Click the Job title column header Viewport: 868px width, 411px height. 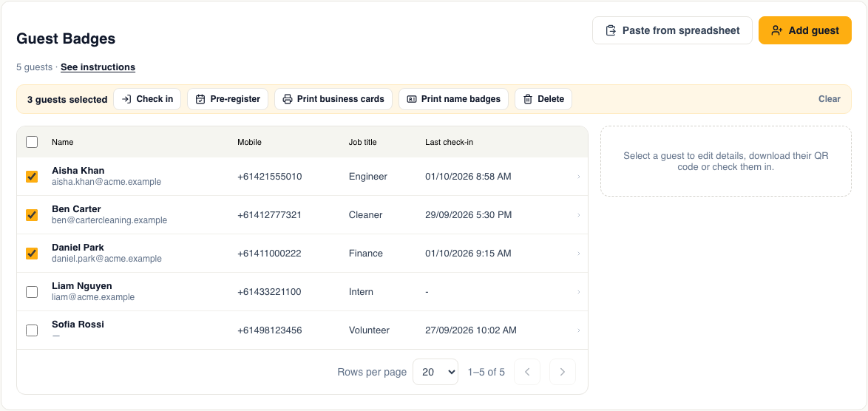(362, 142)
